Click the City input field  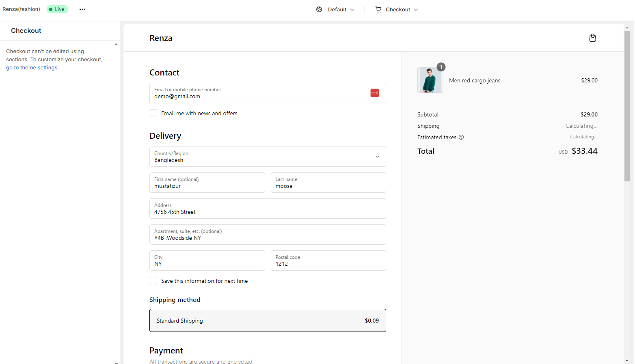[207, 261]
